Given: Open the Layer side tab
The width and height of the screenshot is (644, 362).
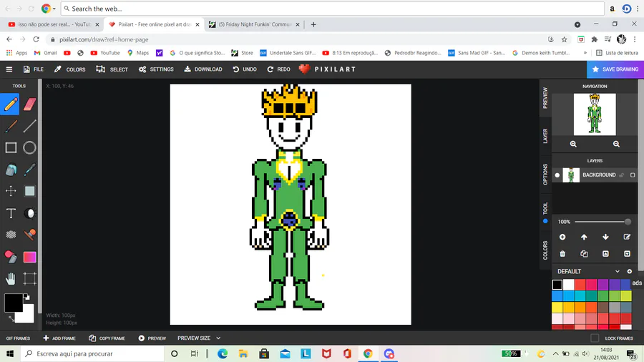Looking at the screenshot, I should pos(545,136).
